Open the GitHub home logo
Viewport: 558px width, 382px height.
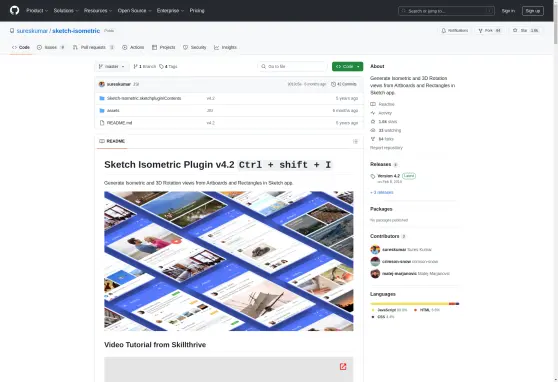[14, 10]
